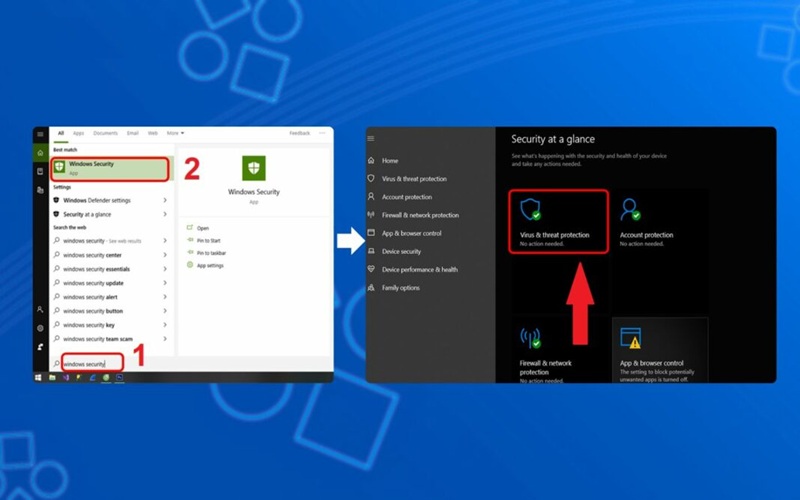
Task: Click the window icon for App & browser control in sidebar
Action: [371, 233]
